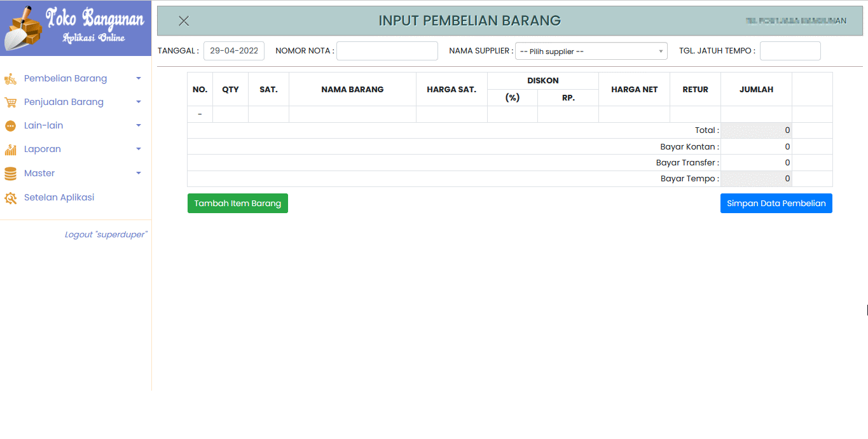Click the Master database icon
Screen dimensions: 868x439
[10, 173]
